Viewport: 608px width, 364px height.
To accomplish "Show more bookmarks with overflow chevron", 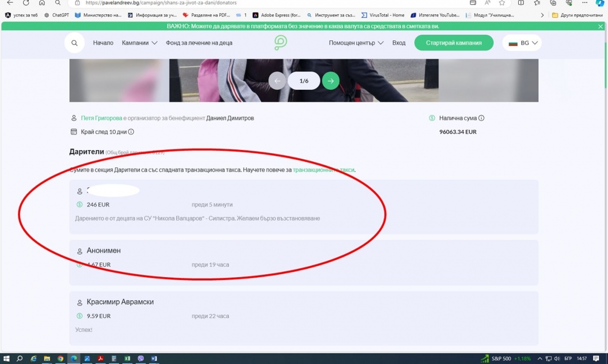I will coord(542,15).
